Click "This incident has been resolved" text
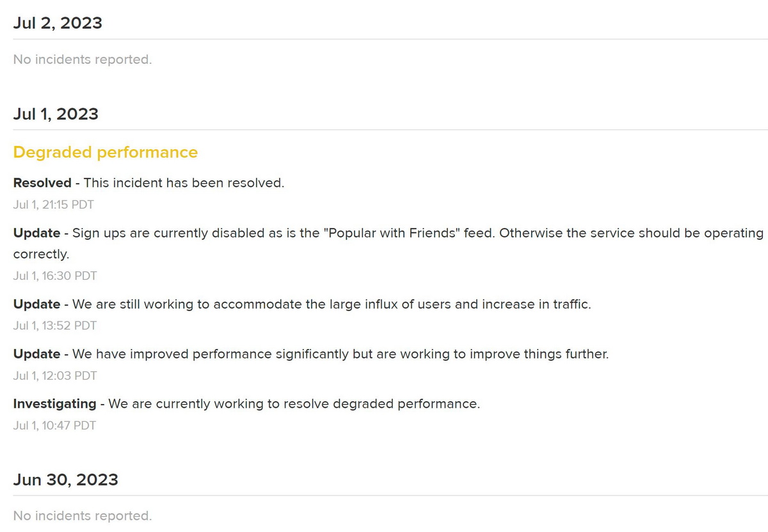Viewport: 768px width, 532px height. pyautogui.click(x=184, y=183)
